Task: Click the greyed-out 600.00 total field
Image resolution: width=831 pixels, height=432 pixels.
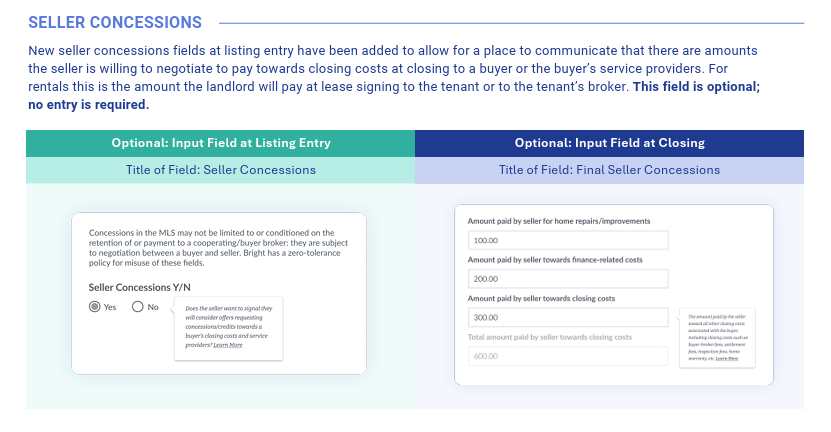Action: [567, 355]
